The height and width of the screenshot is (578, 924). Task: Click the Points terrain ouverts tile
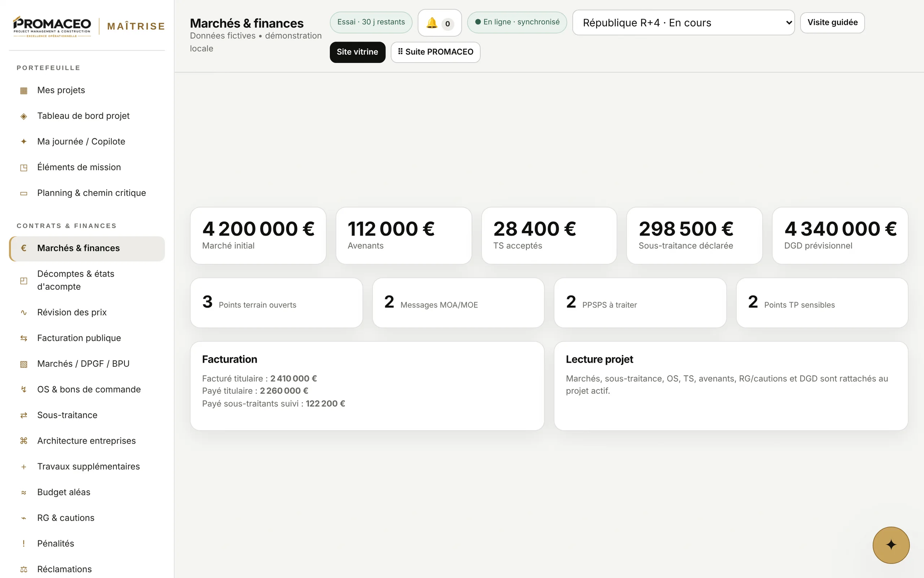pyautogui.click(x=276, y=303)
